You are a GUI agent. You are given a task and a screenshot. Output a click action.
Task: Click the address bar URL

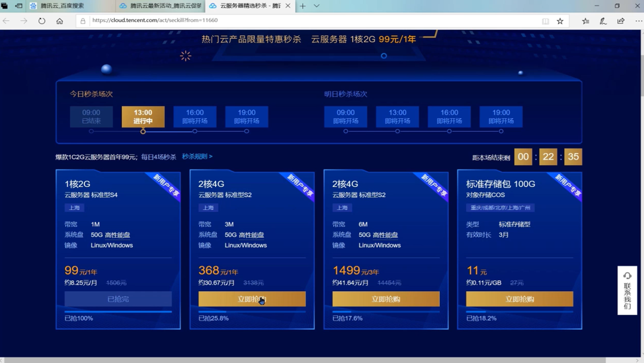point(155,20)
